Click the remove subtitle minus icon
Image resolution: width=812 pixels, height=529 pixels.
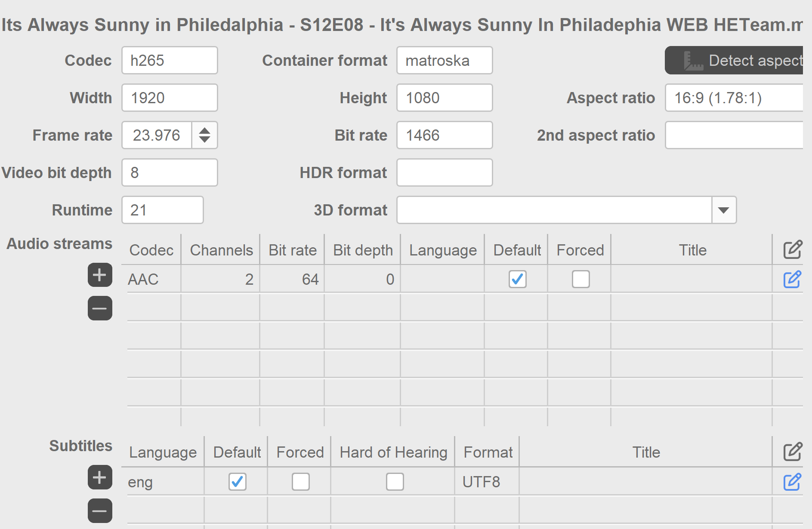tap(100, 511)
